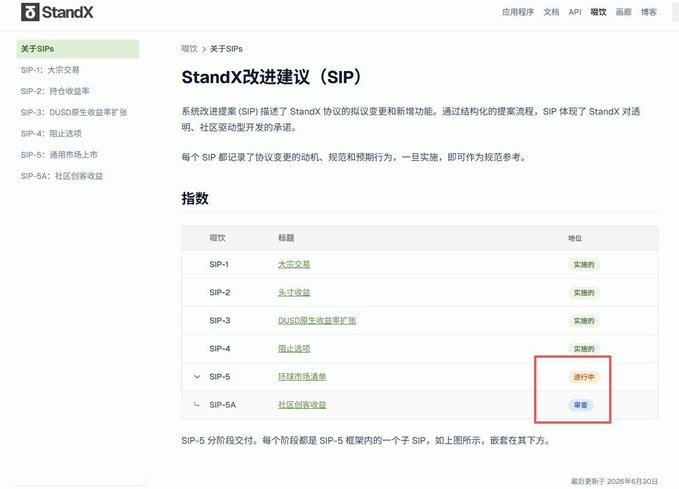Viewport: 679px width, 489px height.
Task: Select the 啜饮 nav item in header
Action: click(x=598, y=12)
